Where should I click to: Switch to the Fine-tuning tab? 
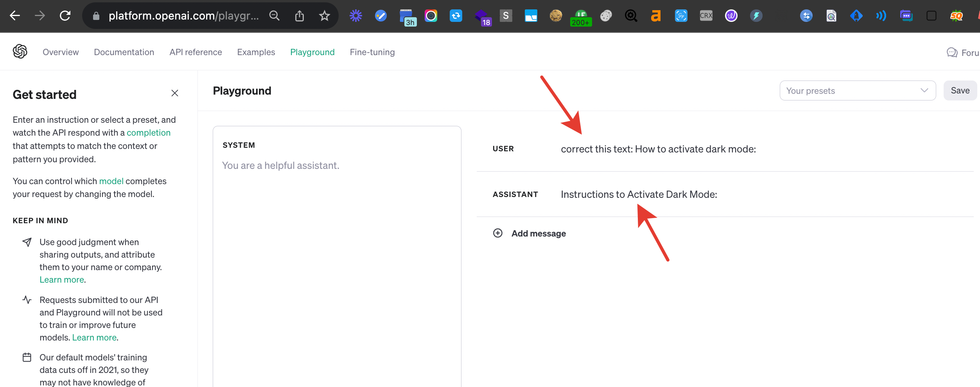tap(372, 52)
